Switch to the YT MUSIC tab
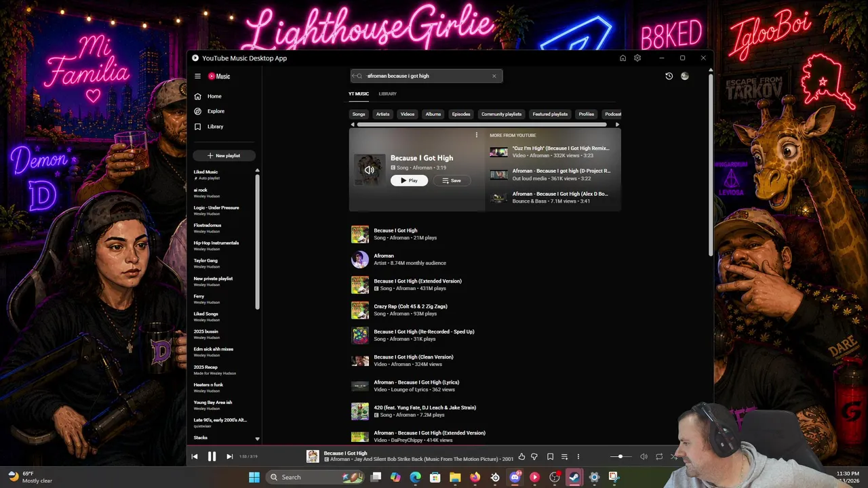Image resolution: width=868 pixels, height=488 pixels. tap(359, 94)
